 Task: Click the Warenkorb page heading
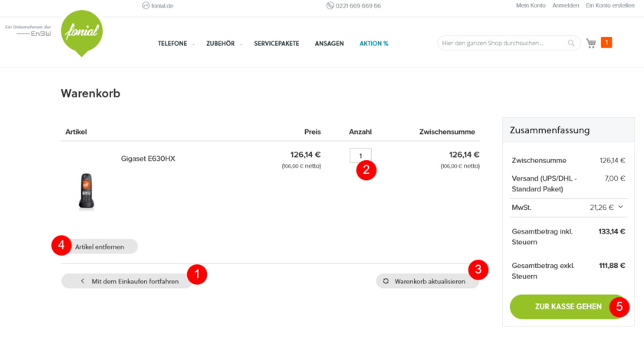click(x=90, y=93)
